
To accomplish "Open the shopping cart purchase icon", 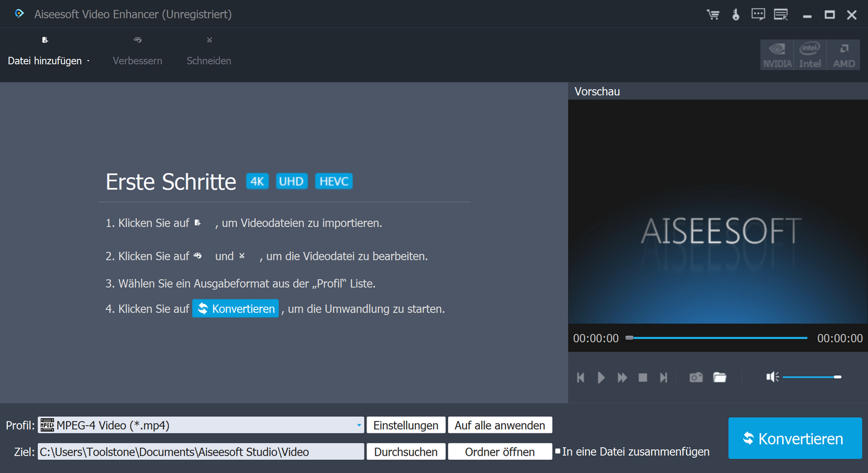I will 713,14.
